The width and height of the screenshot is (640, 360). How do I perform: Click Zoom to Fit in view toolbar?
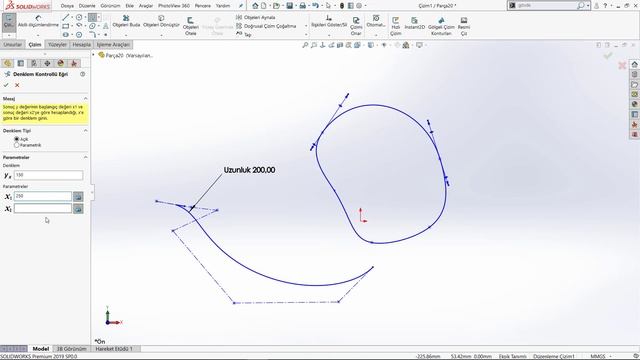click(305, 45)
